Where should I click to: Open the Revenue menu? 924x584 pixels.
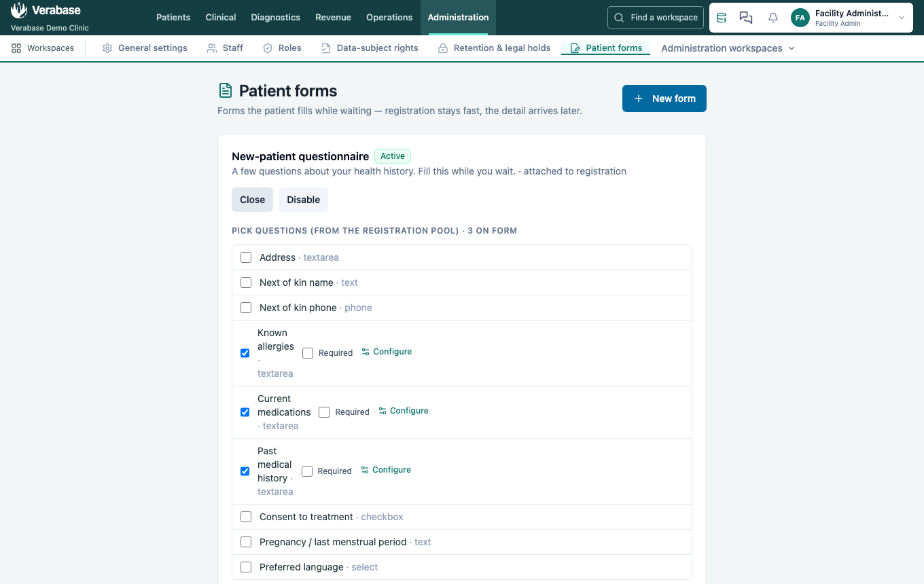coord(333,18)
